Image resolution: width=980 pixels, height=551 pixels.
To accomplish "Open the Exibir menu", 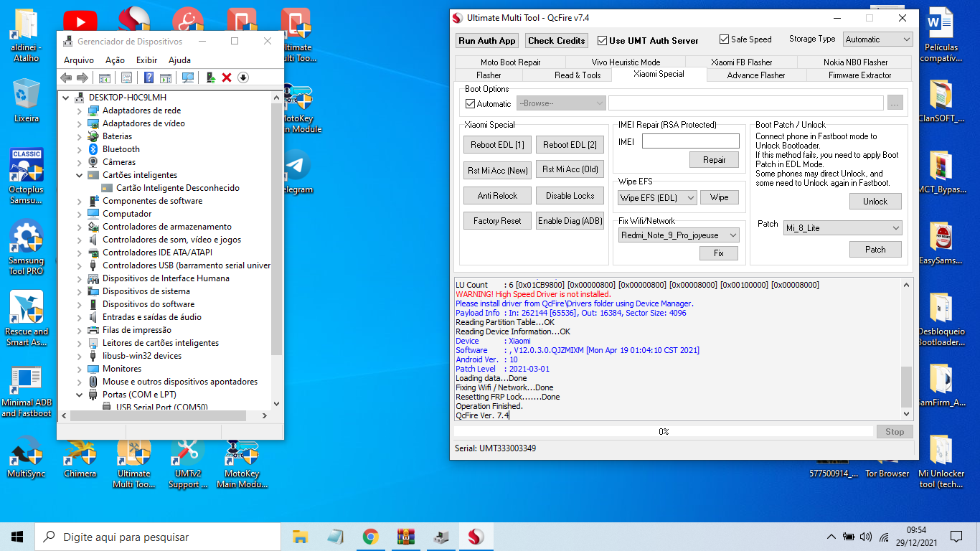I will 146,60.
